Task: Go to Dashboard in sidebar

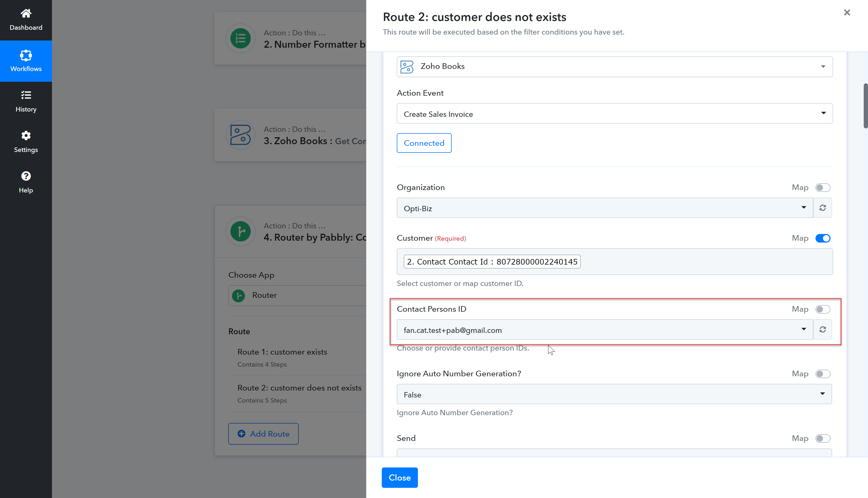Action: click(26, 20)
